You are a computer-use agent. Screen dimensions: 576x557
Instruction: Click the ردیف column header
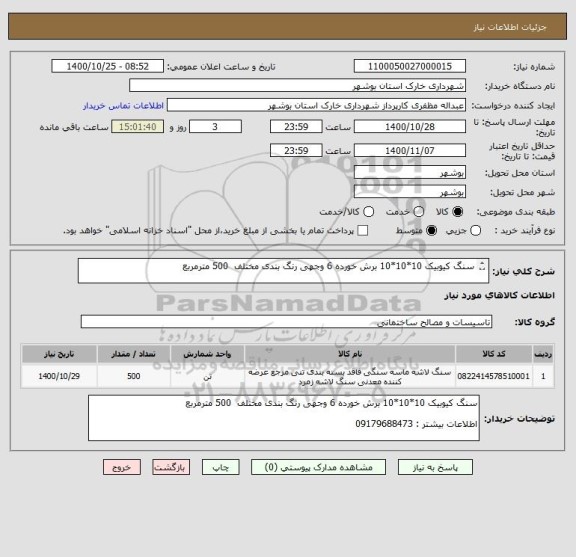[x=543, y=354]
